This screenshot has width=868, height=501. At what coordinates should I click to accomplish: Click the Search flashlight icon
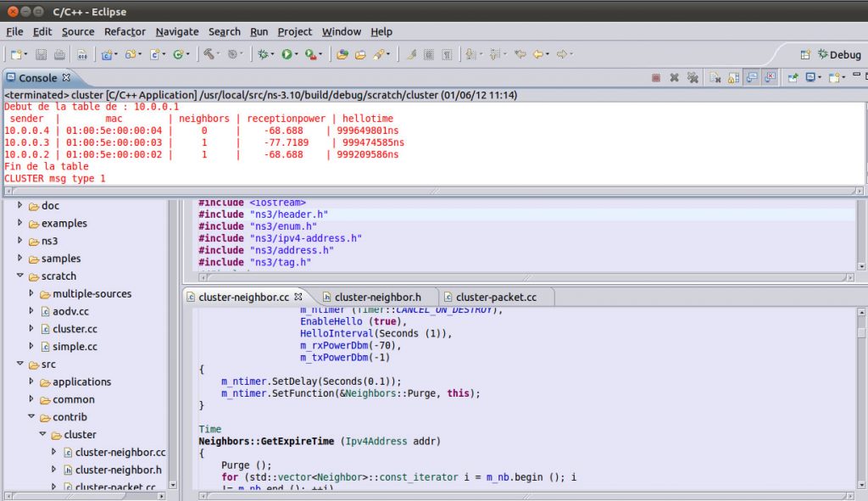[x=379, y=54]
